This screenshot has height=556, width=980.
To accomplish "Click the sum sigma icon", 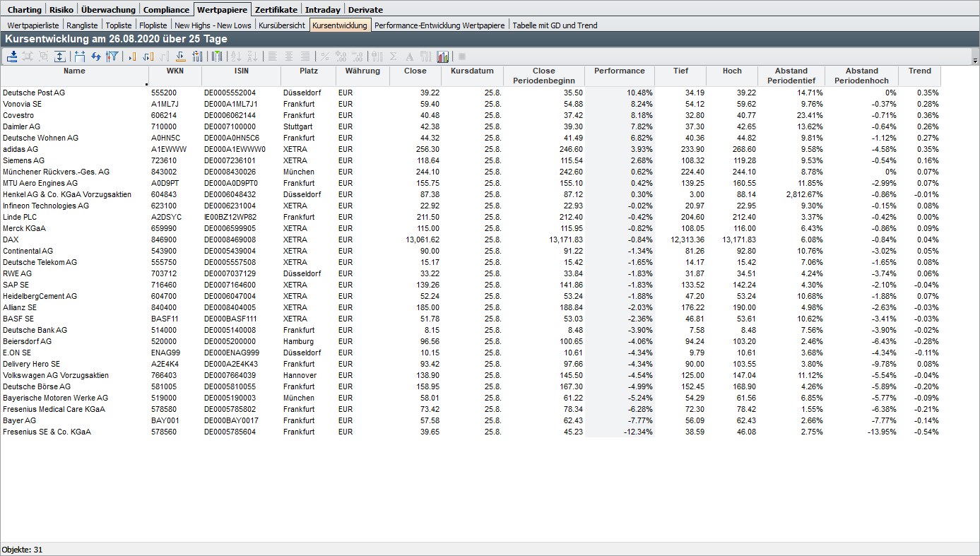I will 394,57.
